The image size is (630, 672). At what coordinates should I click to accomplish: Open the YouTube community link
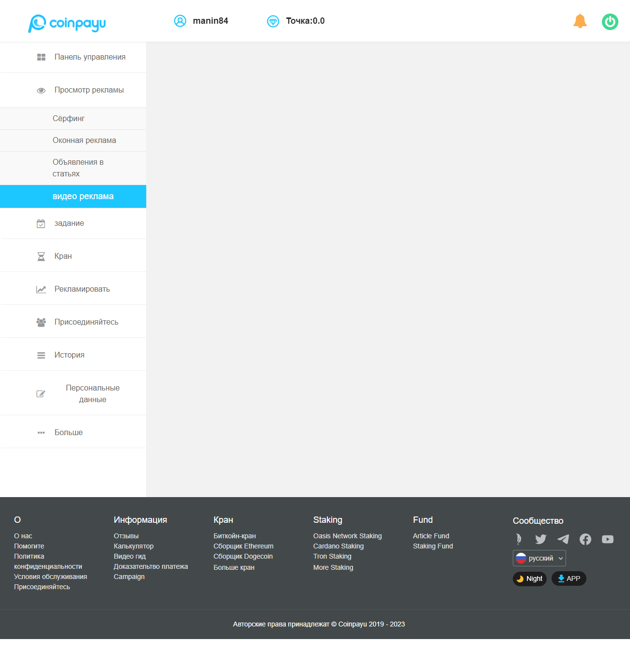coord(608,539)
